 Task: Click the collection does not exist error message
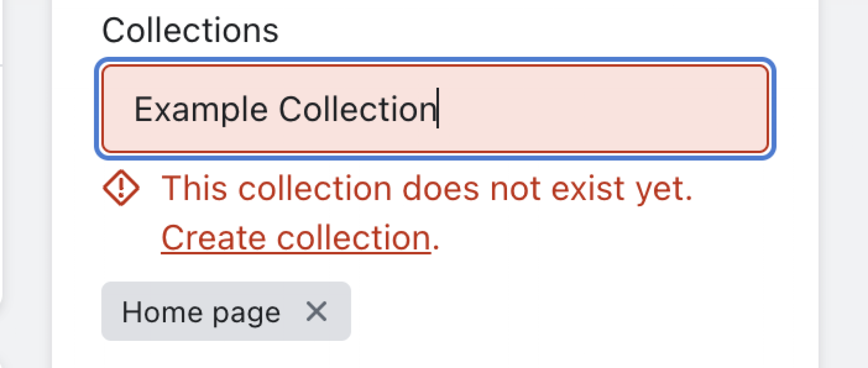tap(427, 188)
